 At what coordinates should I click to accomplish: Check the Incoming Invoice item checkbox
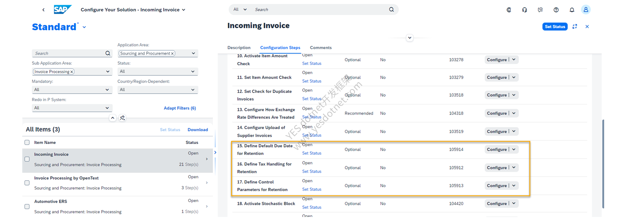point(27,159)
